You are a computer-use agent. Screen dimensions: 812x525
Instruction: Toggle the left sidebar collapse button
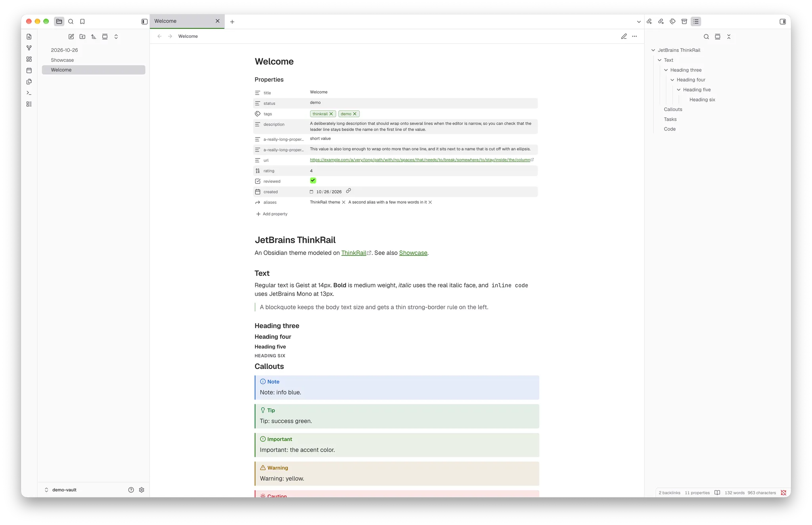point(144,21)
